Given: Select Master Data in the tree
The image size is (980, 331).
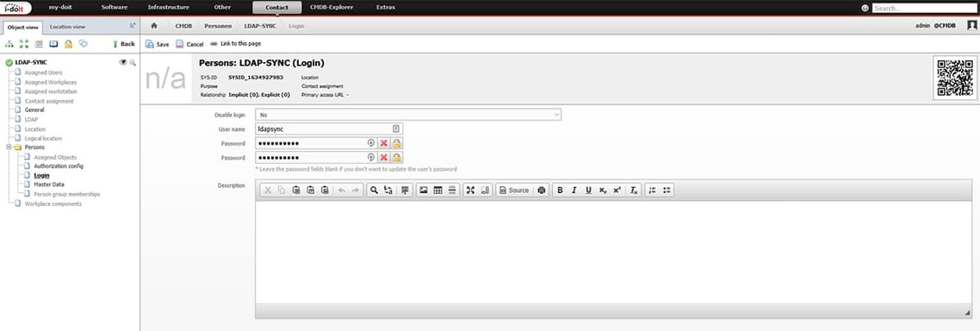Looking at the screenshot, I should 49,184.
